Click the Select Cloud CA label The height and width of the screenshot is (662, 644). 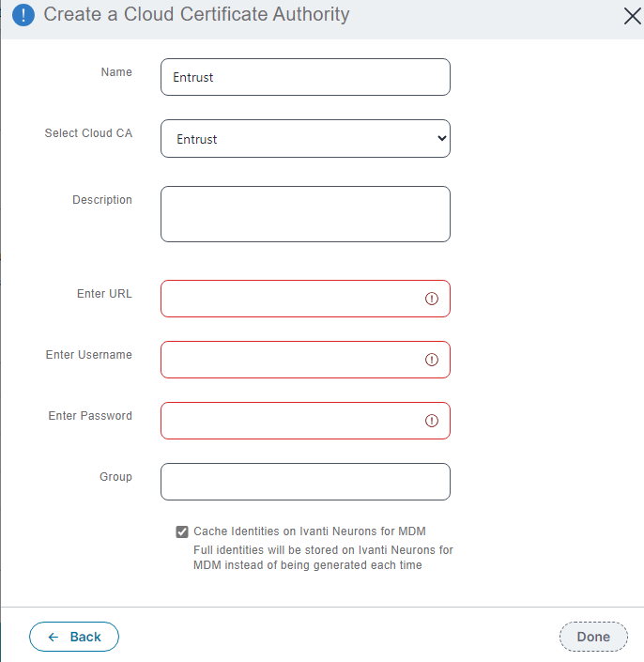[x=88, y=133]
